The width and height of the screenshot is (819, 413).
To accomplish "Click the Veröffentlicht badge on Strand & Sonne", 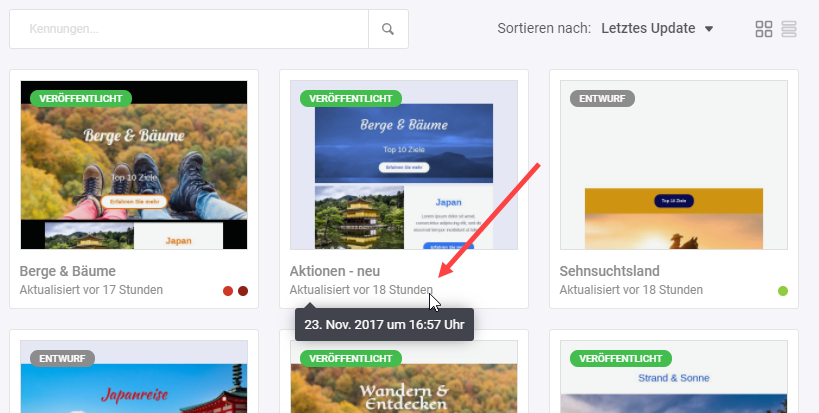I will click(621, 359).
